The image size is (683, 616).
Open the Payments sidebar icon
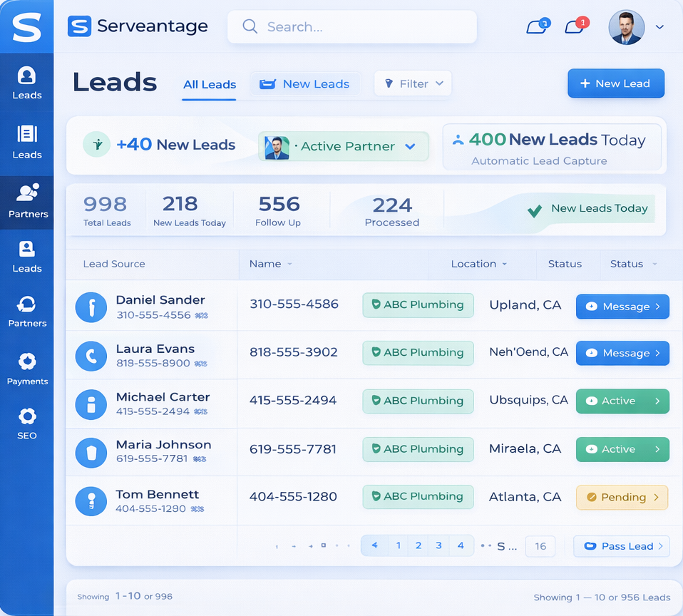click(27, 368)
